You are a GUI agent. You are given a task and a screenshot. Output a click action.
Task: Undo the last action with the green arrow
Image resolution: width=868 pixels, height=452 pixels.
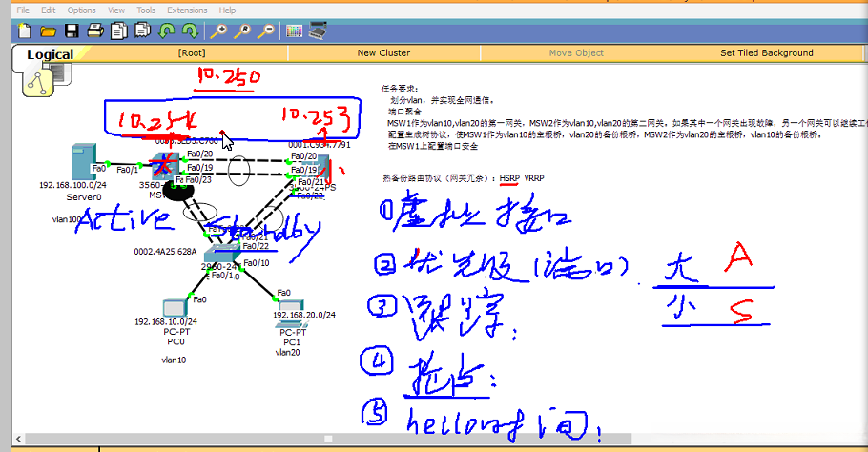point(167,31)
